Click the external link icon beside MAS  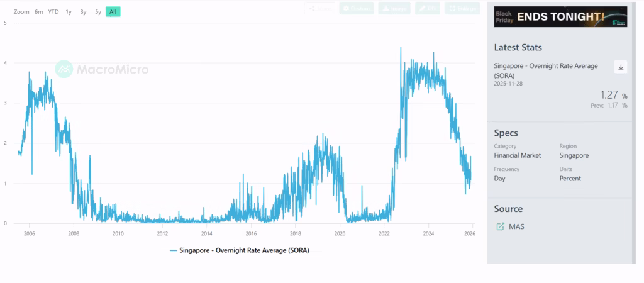click(x=501, y=226)
